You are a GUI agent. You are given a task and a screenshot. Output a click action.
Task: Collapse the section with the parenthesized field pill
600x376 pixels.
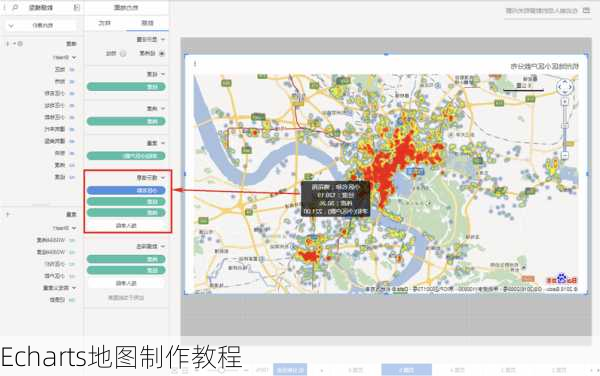[163, 143]
